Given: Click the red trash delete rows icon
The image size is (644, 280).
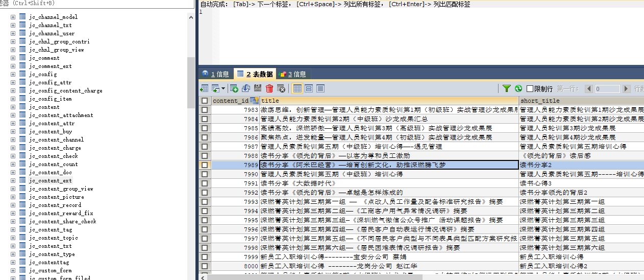Looking at the screenshot, I should pyautogui.click(x=269, y=88).
